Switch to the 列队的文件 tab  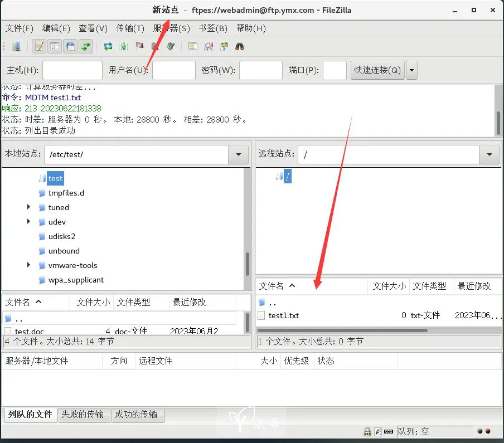tap(30, 415)
